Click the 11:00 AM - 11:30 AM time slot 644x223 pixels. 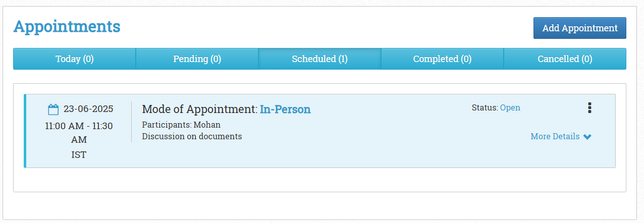point(79,132)
